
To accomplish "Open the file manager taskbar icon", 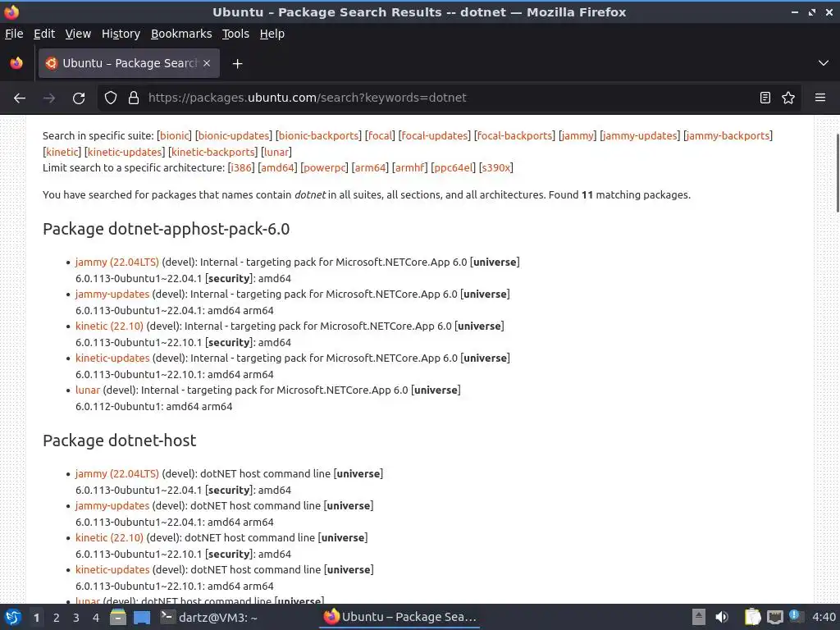I will coord(118,617).
